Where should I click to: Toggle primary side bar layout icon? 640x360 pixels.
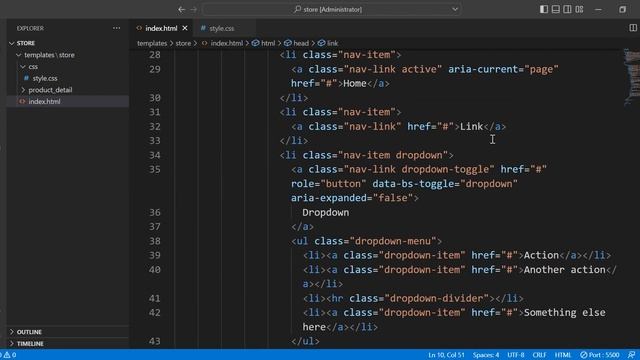544,9
